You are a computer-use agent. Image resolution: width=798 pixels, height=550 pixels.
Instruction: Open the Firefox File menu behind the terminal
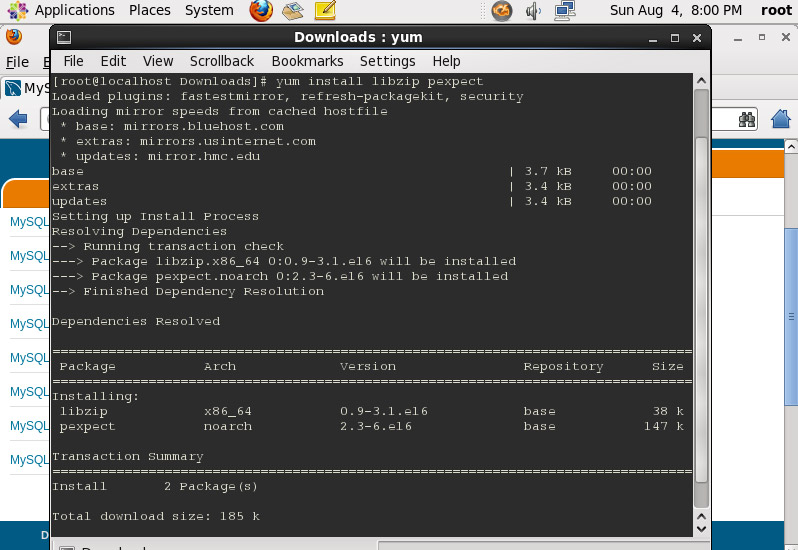[17, 62]
